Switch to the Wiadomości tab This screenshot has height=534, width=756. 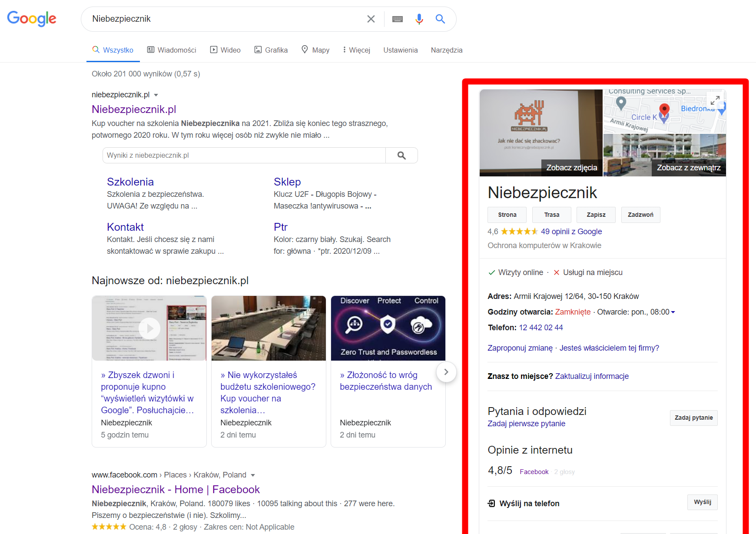(172, 50)
